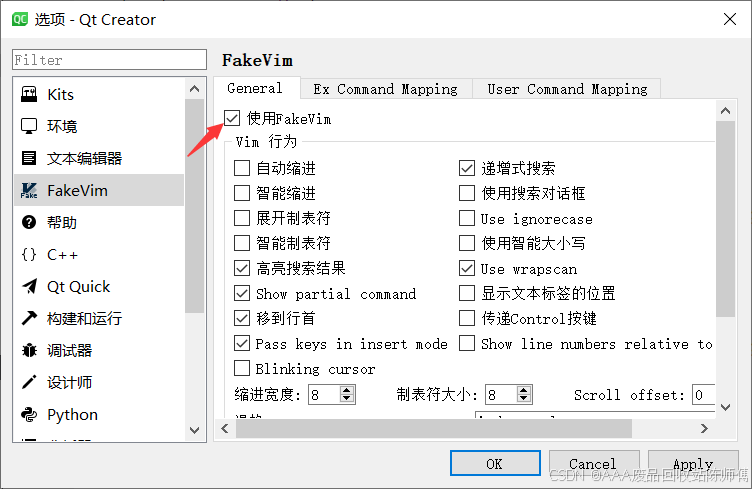This screenshot has height=489, width=752.
Task: Toggle Use wrapscan checkbox
Action: click(x=467, y=268)
